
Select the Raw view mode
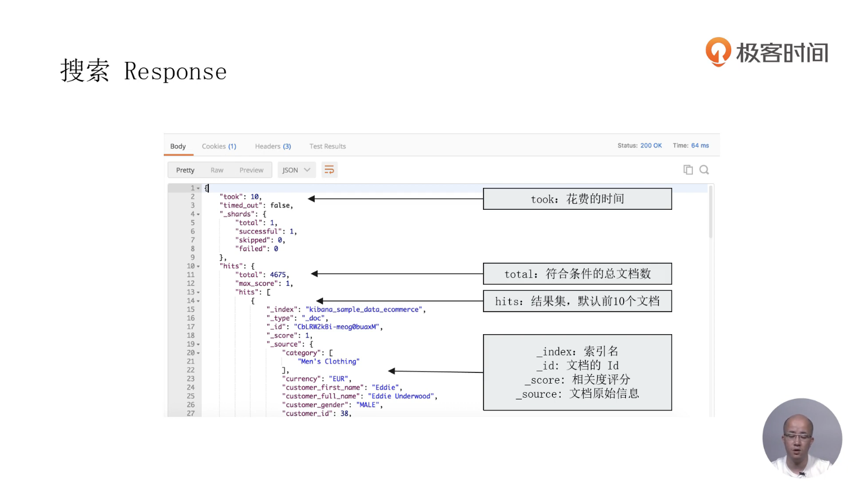pos(217,170)
